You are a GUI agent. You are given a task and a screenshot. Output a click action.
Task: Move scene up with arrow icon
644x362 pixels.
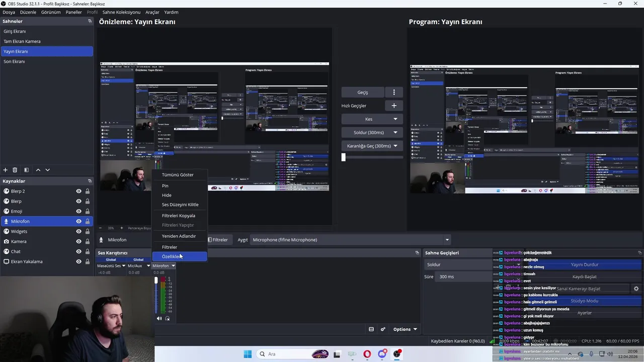click(38, 170)
